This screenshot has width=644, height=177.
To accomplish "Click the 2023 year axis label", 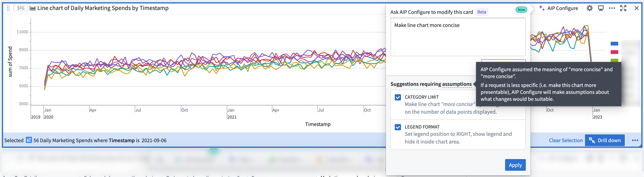I will (x=597, y=117).
